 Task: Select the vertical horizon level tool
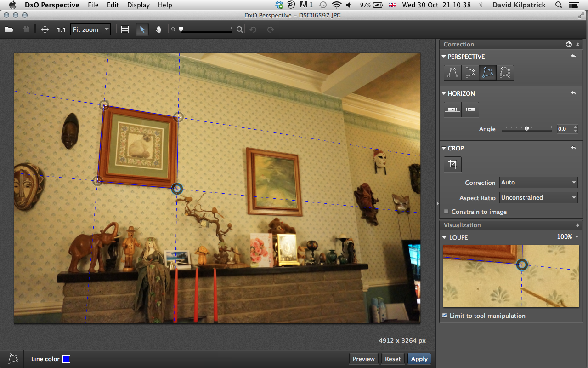470,109
